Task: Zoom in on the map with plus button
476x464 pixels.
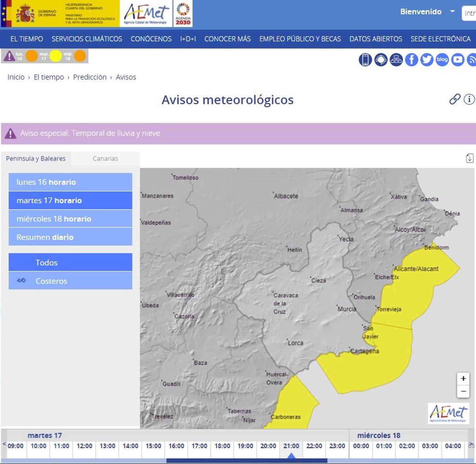Action: coord(463,378)
